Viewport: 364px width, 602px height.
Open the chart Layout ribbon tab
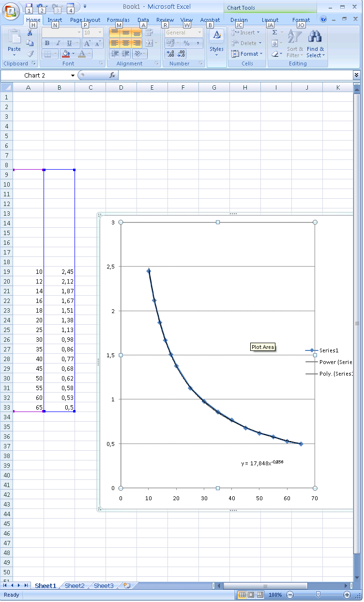(270, 20)
